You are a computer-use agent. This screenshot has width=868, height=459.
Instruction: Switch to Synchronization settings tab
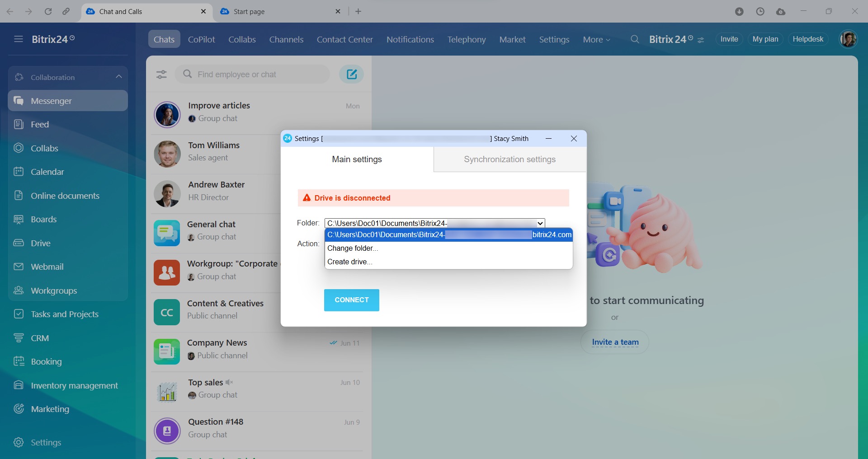coord(510,159)
